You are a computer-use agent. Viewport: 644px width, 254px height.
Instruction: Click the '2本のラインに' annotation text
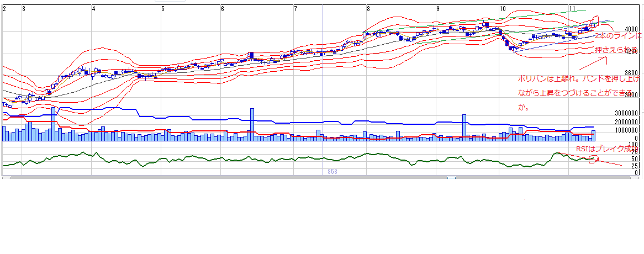click(x=619, y=35)
